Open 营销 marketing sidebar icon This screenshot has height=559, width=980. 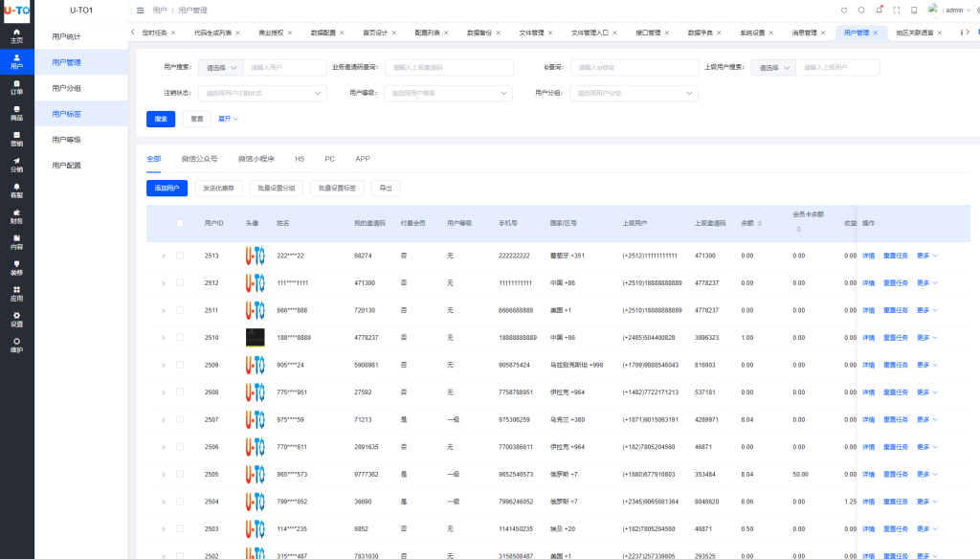17,139
